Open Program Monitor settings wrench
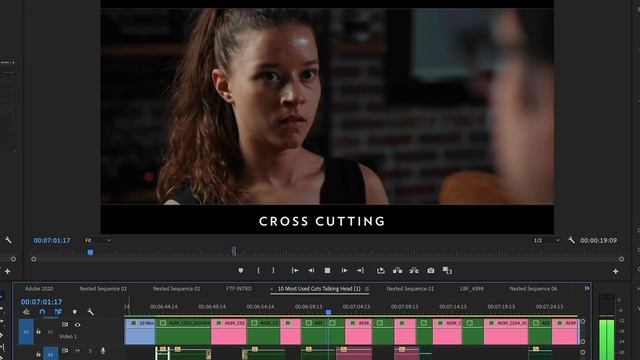Viewport: 640px width, 360px height. [x=571, y=240]
